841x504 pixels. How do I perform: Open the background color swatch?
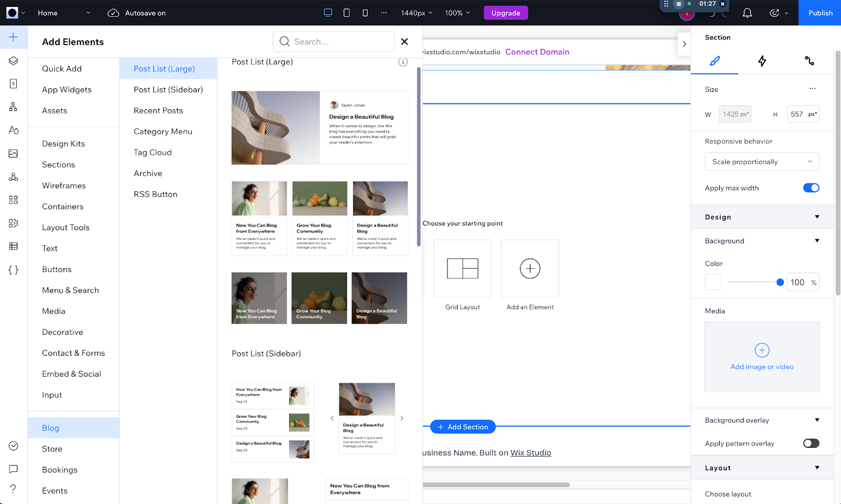[x=713, y=282]
